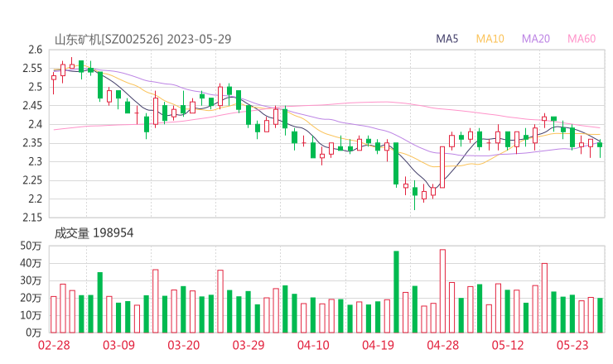Click the tall green volume bar after 04-19
This screenshot has height=364, width=613.
pyautogui.click(x=396, y=292)
